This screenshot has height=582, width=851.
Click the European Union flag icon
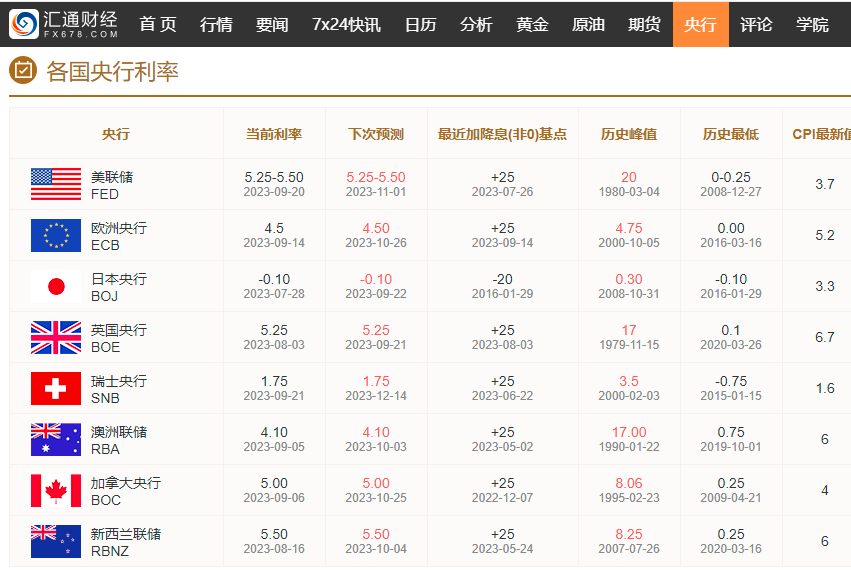coord(56,235)
